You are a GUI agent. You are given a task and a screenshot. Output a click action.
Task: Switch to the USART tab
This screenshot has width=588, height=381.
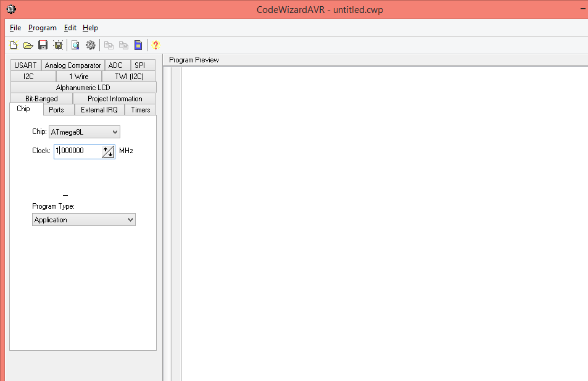[25, 65]
